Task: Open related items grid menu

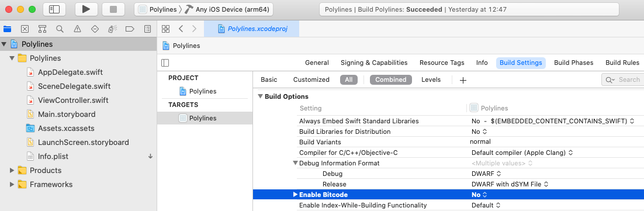Action: [165, 29]
